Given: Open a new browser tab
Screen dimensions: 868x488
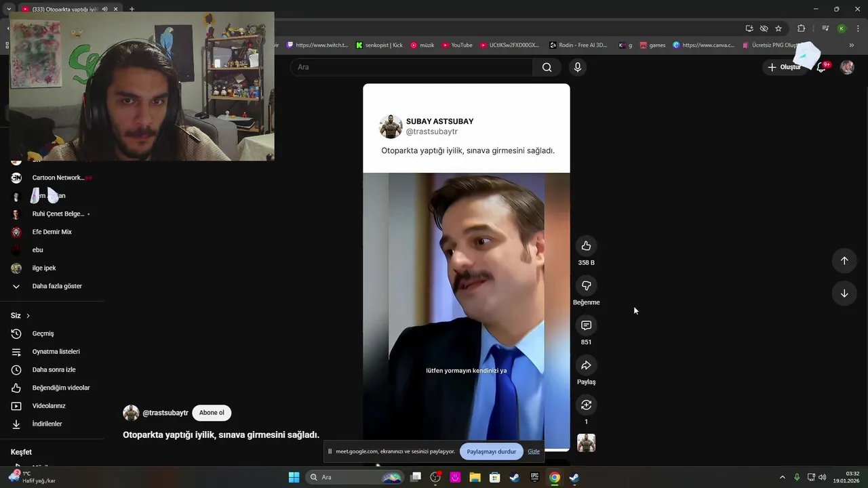Looking at the screenshot, I should click(132, 9).
